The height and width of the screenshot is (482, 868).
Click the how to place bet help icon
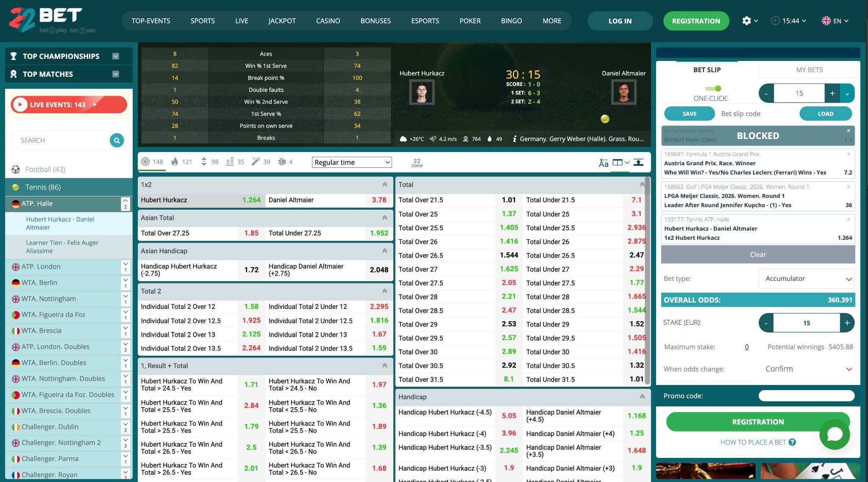click(x=792, y=442)
